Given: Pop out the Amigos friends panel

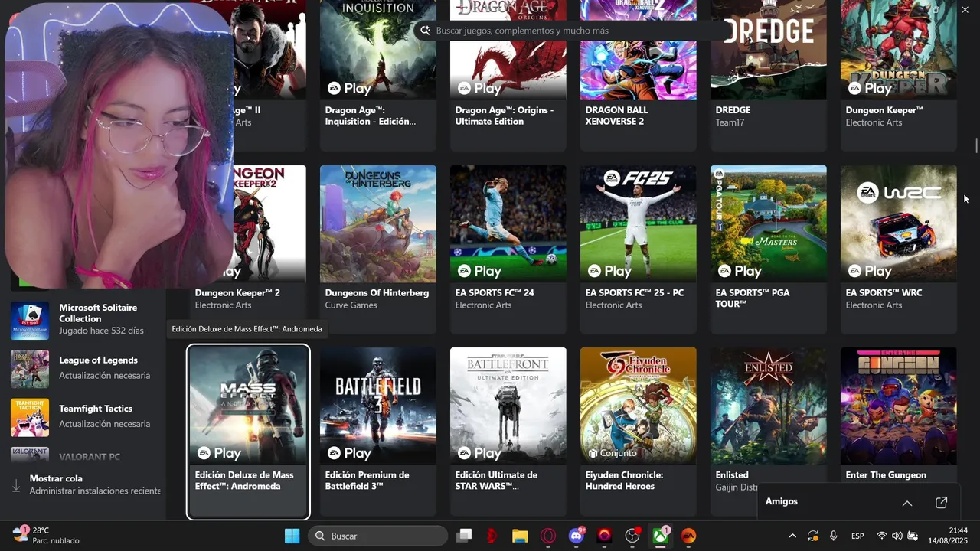Looking at the screenshot, I should coord(942,503).
